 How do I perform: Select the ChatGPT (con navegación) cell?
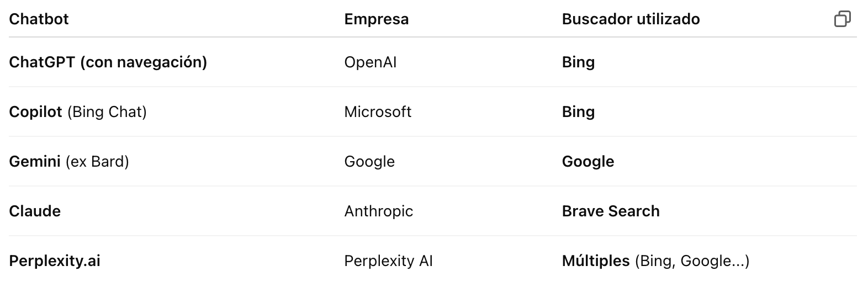[108, 62]
